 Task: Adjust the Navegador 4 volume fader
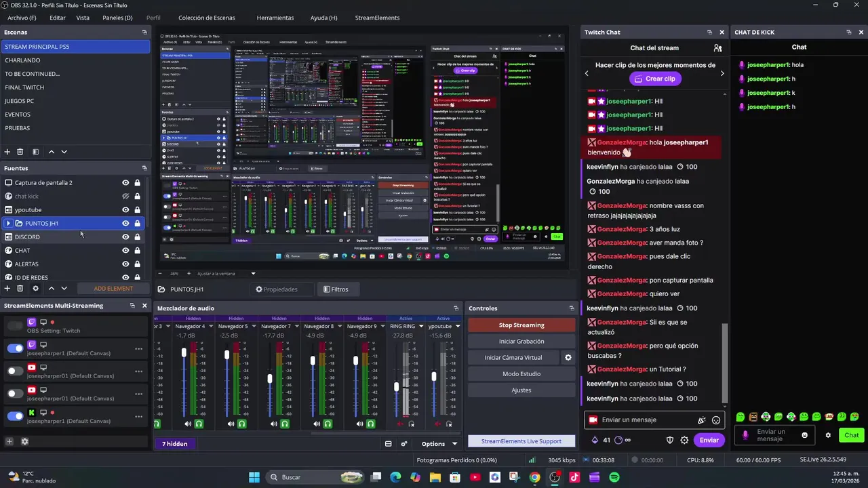point(184,353)
